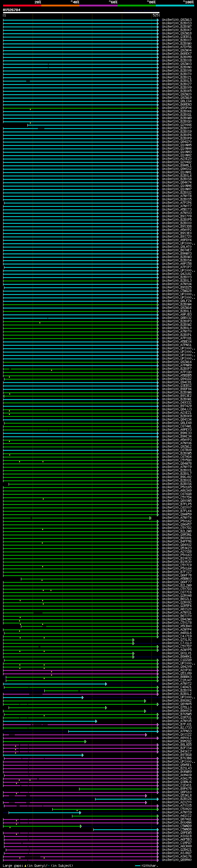Select hit UniRef100_B9I7Y9
The width and height of the screenshot is (197, 868).
[x=177, y=216]
